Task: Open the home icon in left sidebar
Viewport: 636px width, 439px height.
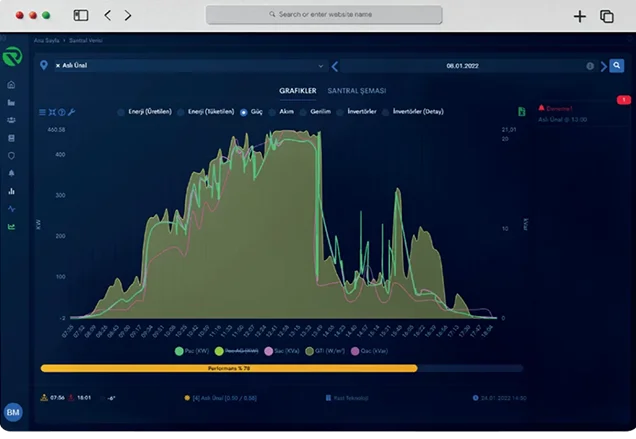Action: coord(11,84)
